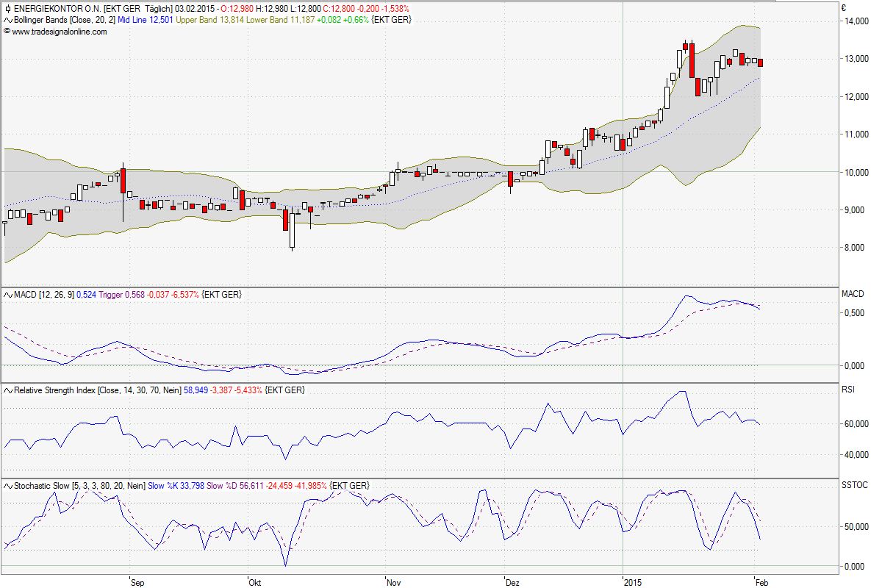Click the Dez marker on the time axis
882x588 pixels.
click(513, 583)
